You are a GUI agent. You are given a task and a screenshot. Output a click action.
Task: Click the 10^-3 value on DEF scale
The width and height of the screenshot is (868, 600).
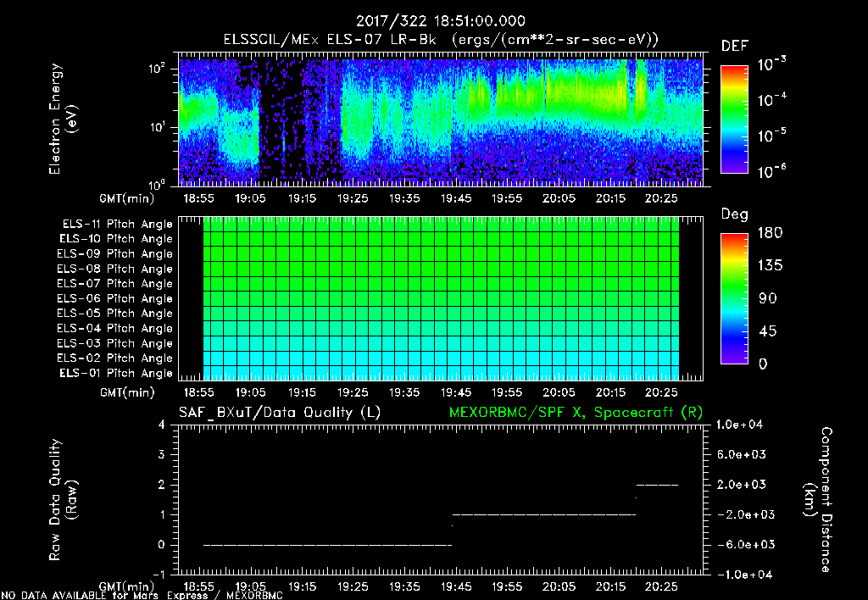pyautogui.click(x=771, y=64)
